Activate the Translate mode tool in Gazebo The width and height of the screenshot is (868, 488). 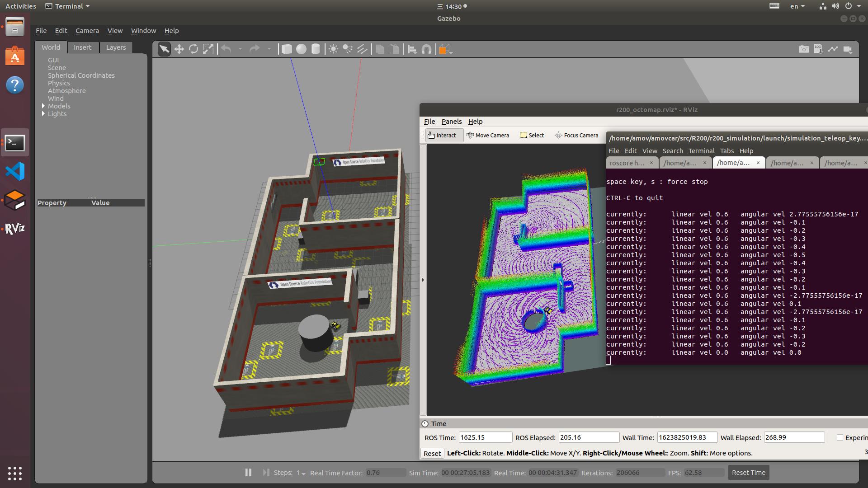179,49
